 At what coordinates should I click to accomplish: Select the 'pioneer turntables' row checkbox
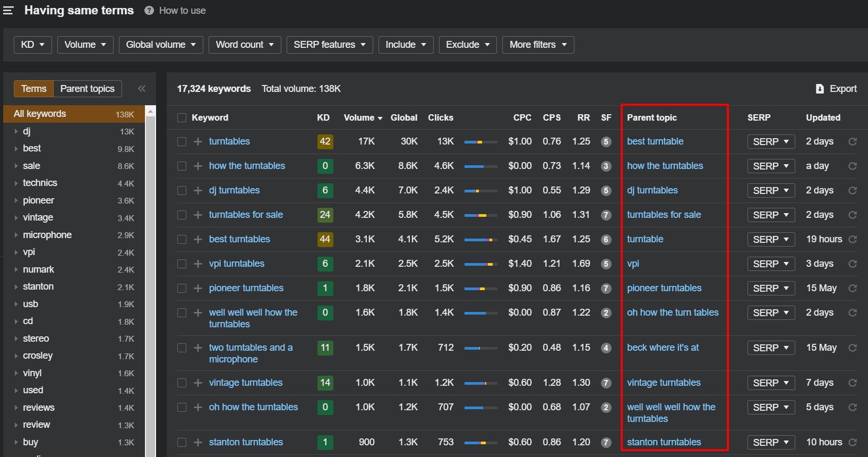182,289
